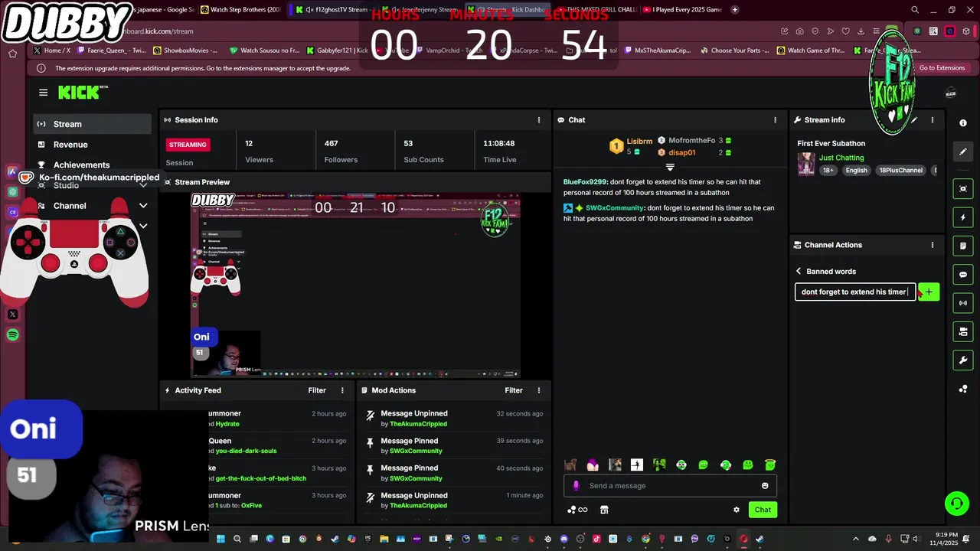Focus the banned words text field
Screen dimensions: 980x551
(x=854, y=292)
